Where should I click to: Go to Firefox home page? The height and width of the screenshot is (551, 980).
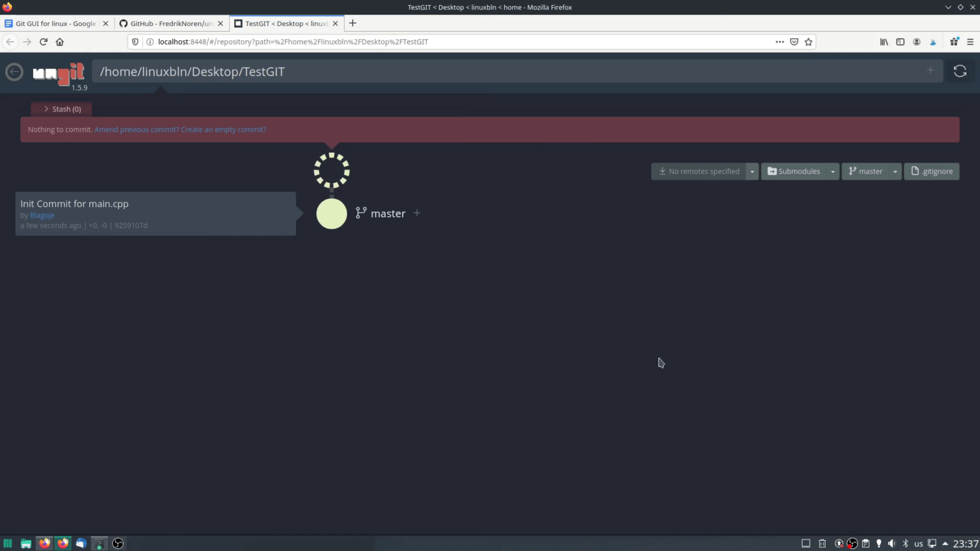(x=60, y=41)
